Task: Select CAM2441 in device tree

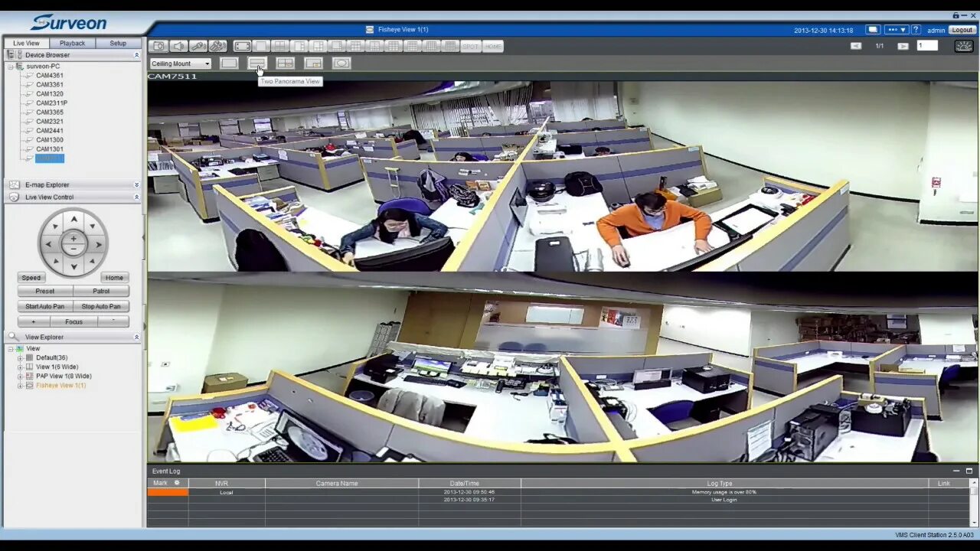Action: point(50,131)
